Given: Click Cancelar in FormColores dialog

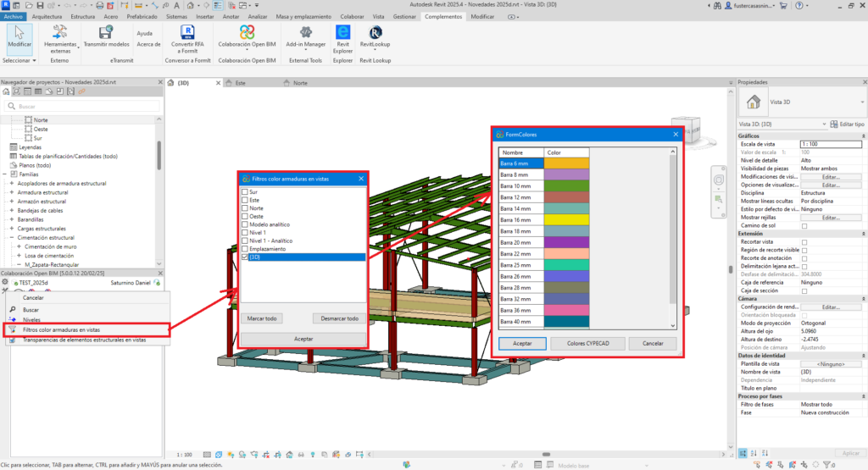Looking at the screenshot, I should tap(653, 343).
